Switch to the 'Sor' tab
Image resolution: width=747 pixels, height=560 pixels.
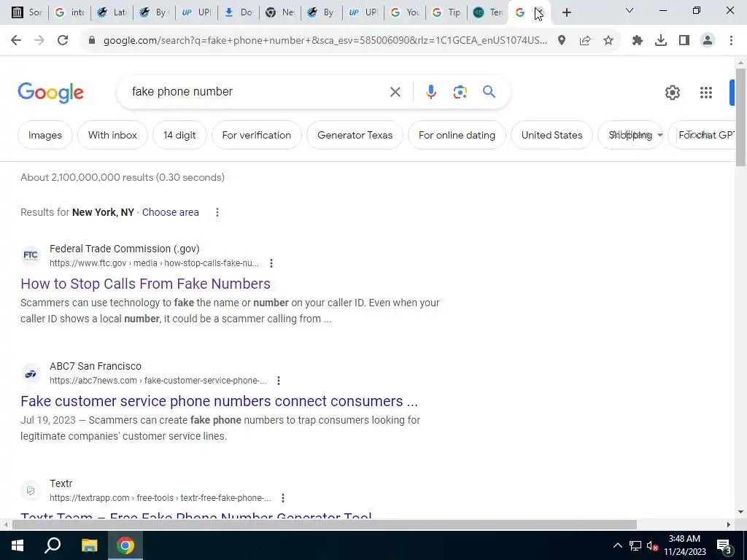coord(26,12)
